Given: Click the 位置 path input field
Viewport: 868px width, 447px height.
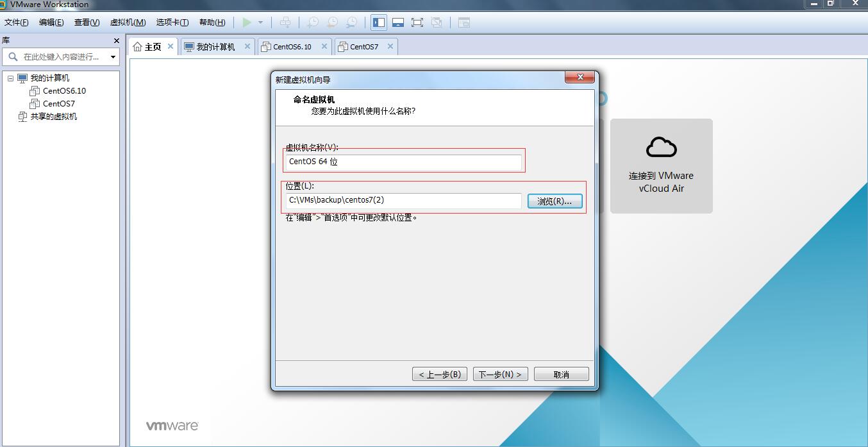Looking at the screenshot, I should point(403,201).
